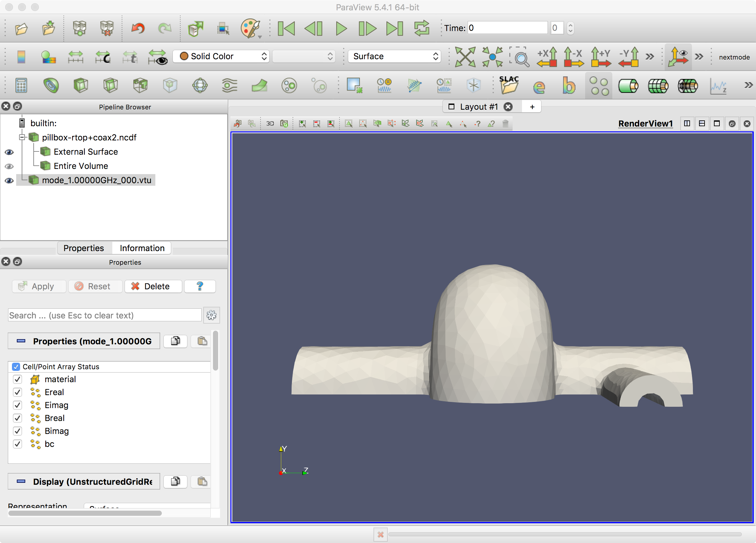Click the Open file folder icon
This screenshot has width=756, height=543.
pyautogui.click(x=21, y=29)
